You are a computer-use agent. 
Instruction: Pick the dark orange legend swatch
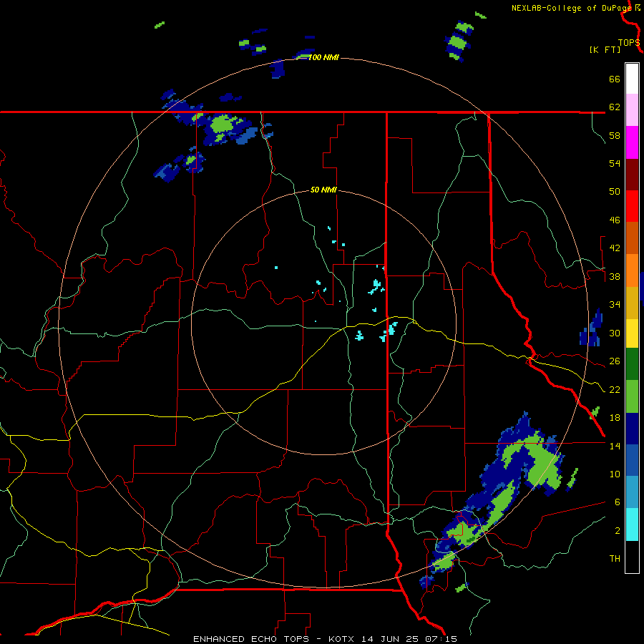point(632,238)
